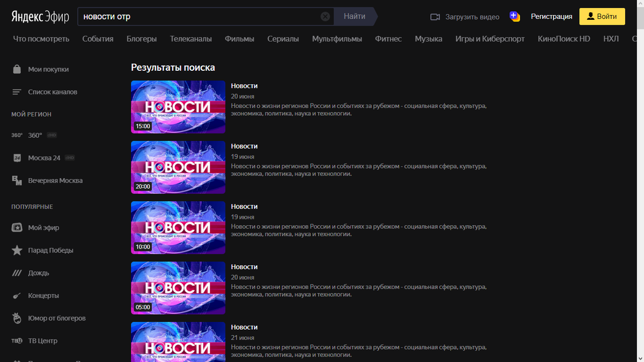Click the ПОПУЛЯРНЫЕ section label
Screen dimensions: 644x362
point(32,206)
